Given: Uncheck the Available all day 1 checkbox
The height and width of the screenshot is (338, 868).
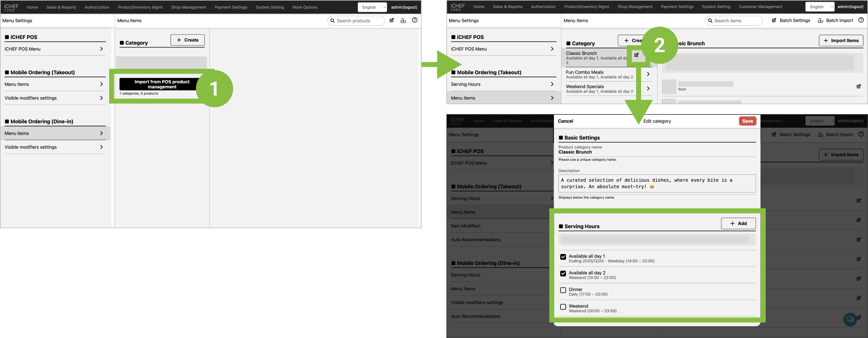Looking at the screenshot, I should (563, 257).
